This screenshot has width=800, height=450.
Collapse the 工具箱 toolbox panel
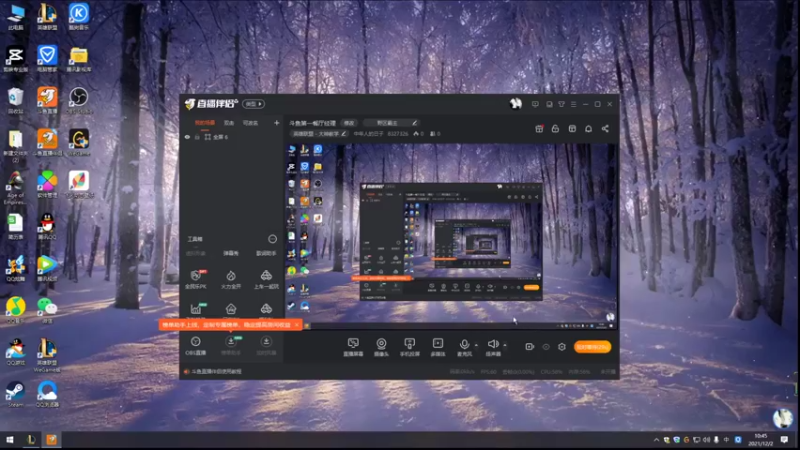coord(272,239)
